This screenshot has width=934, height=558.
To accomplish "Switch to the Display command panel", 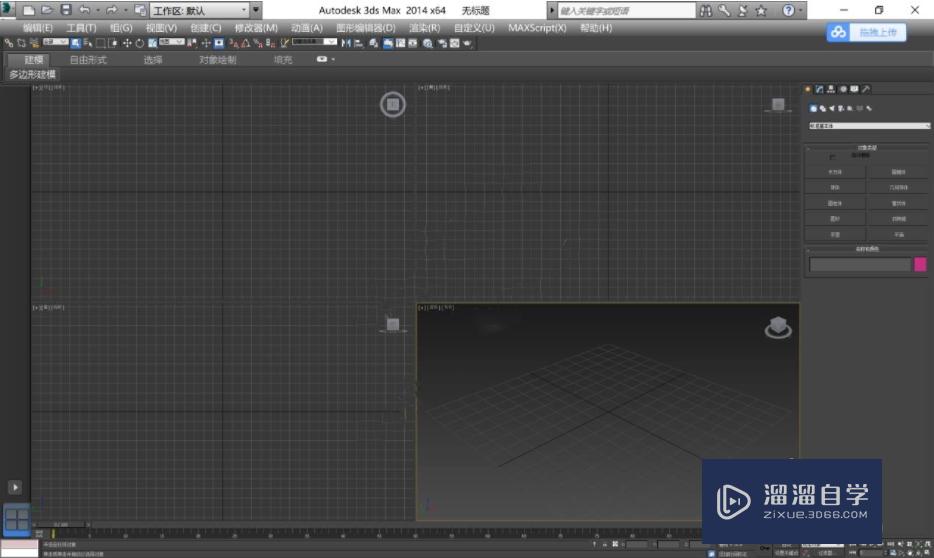I will [x=854, y=89].
